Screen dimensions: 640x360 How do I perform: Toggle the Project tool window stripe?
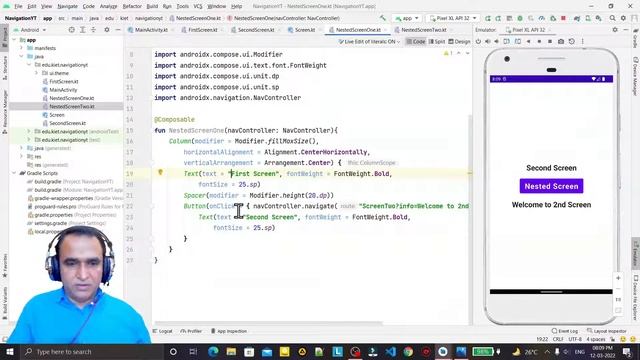[x=4, y=37]
